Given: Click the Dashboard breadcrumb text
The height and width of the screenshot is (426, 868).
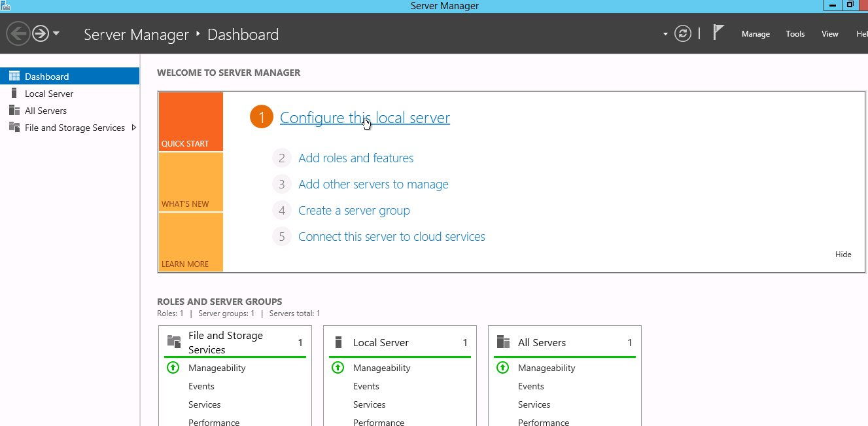Looking at the screenshot, I should tap(243, 35).
